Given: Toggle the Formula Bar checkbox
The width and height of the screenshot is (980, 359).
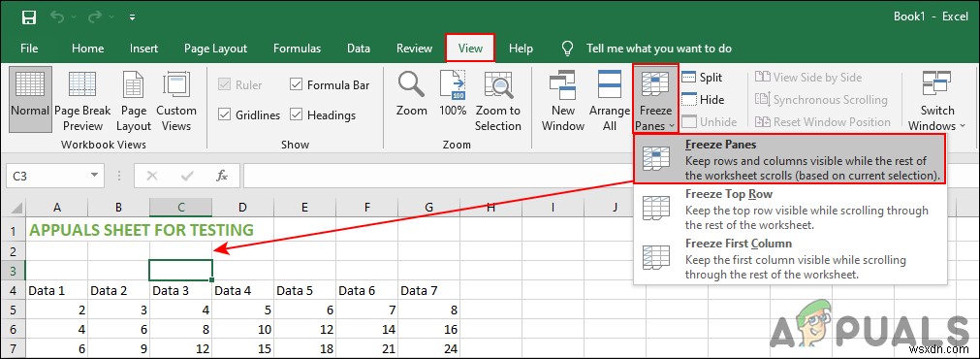Looking at the screenshot, I should (x=297, y=85).
